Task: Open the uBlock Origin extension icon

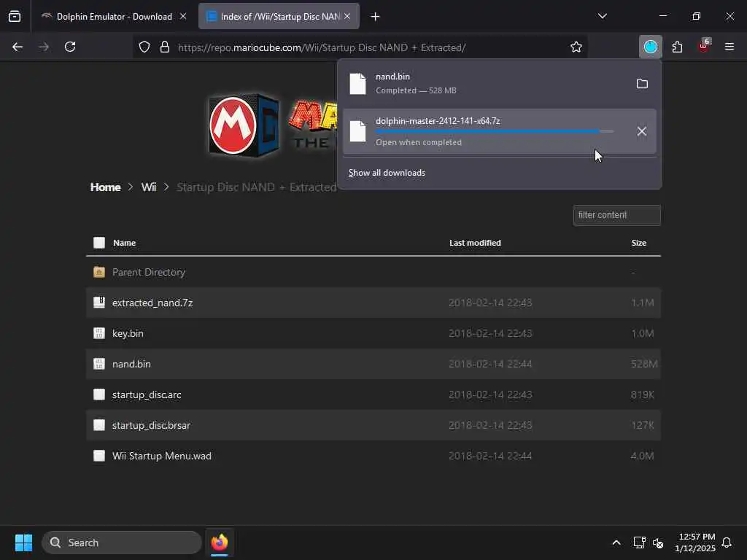Action: [704, 46]
